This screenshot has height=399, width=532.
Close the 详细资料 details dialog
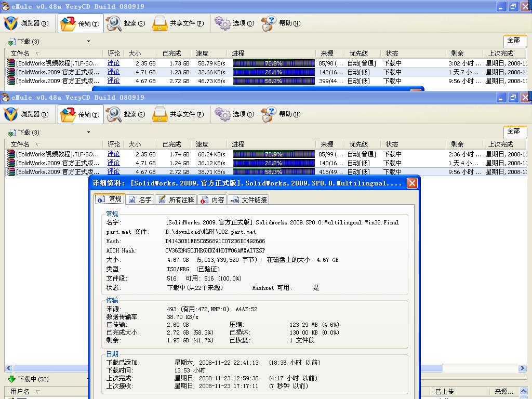pos(412,183)
